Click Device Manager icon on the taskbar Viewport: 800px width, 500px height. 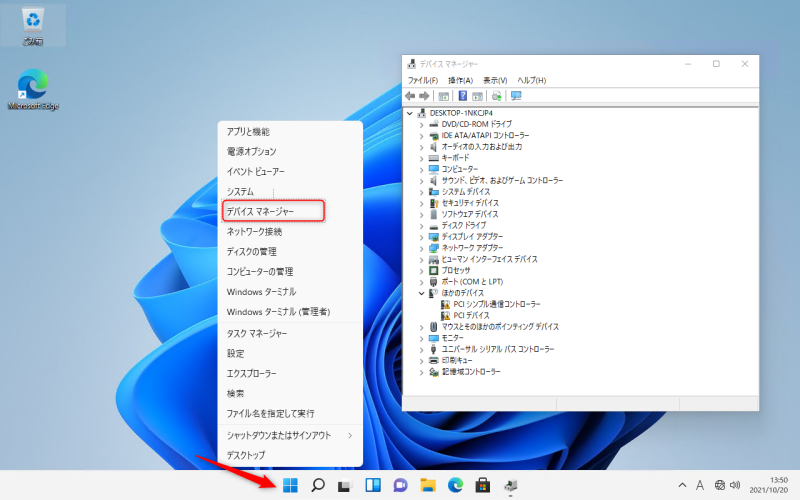510,485
